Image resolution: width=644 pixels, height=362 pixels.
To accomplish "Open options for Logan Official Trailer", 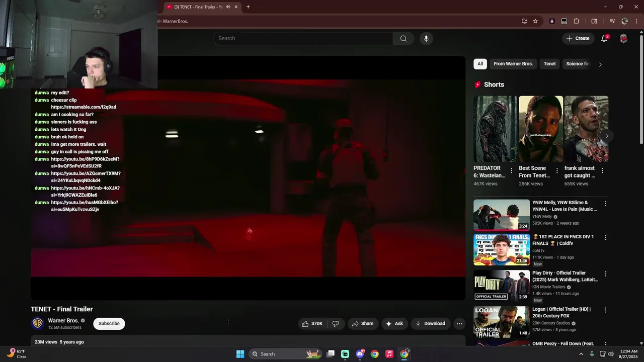I will [x=606, y=310].
